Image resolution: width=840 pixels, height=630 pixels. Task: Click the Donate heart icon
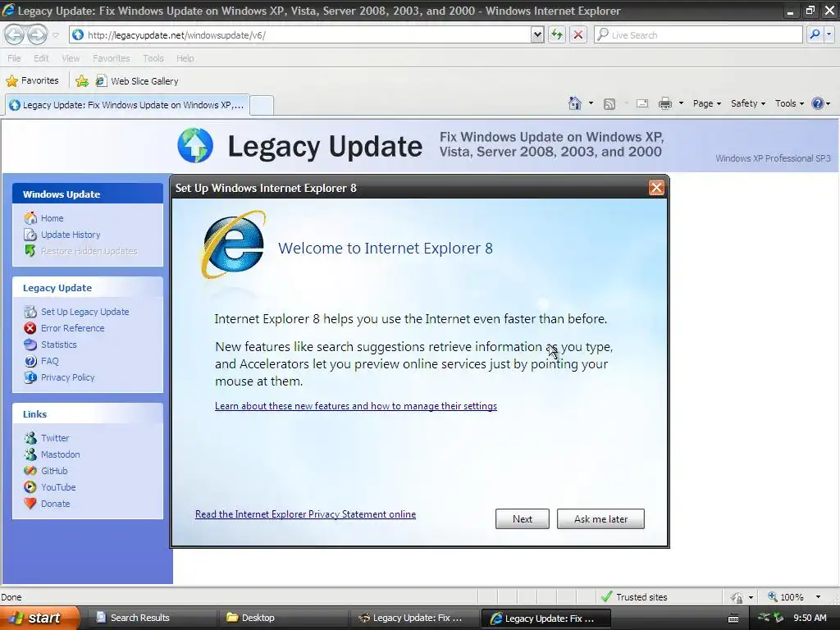point(30,504)
